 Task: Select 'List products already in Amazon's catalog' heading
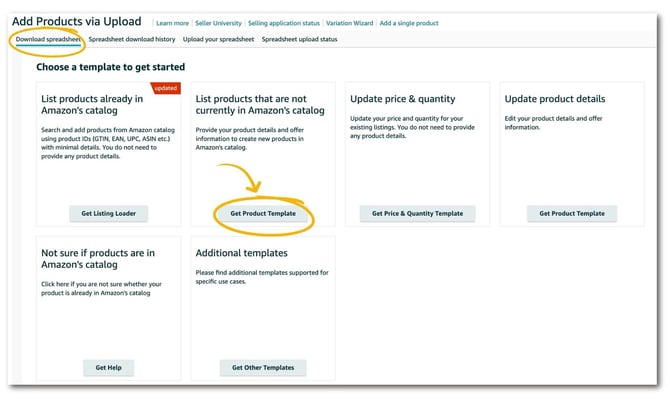coord(92,105)
